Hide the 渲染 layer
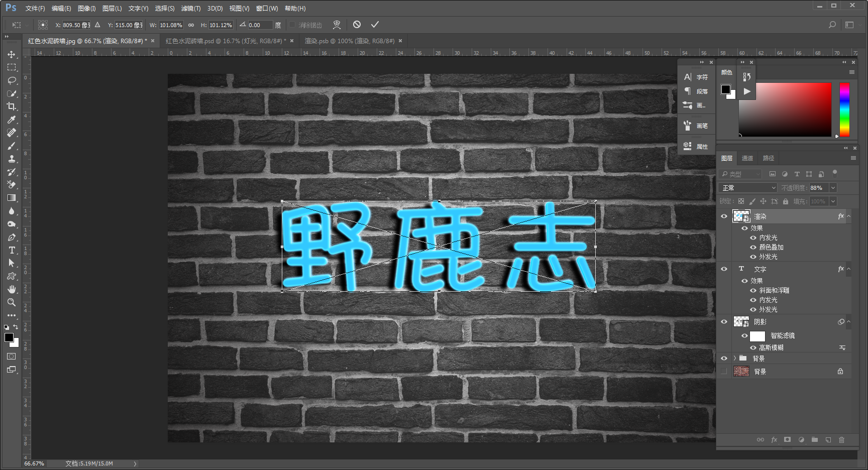 coord(724,216)
